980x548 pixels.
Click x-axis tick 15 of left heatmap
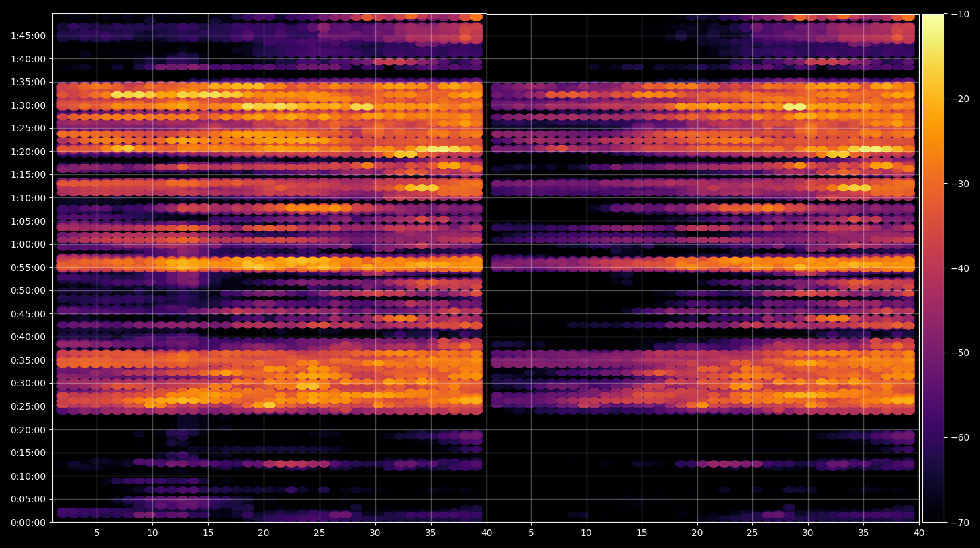tap(208, 533)
